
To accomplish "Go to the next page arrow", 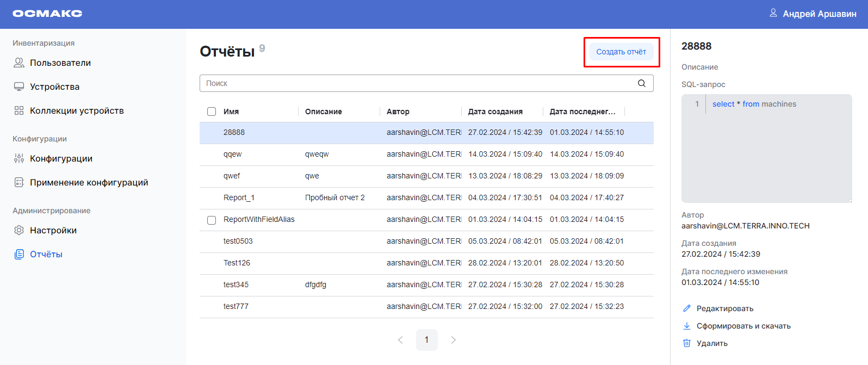I will 453,340.
